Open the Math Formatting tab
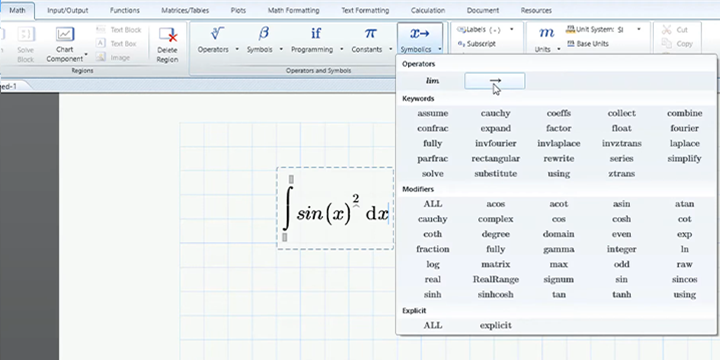 [293, 10]
